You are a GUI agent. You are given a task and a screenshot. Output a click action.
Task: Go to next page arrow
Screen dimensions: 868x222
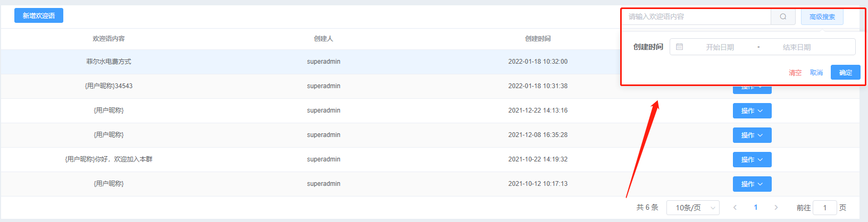776,208
